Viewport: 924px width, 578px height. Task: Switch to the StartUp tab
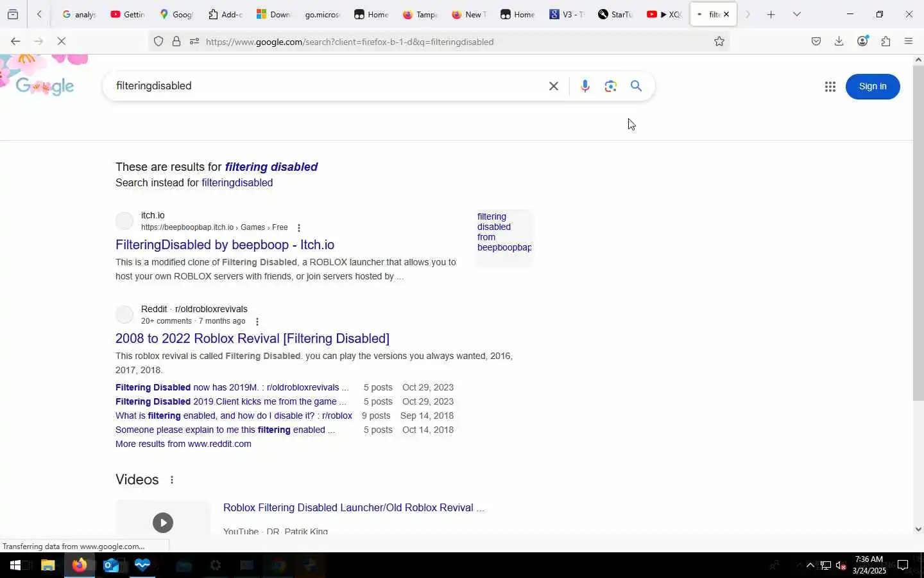coord(615,14)
